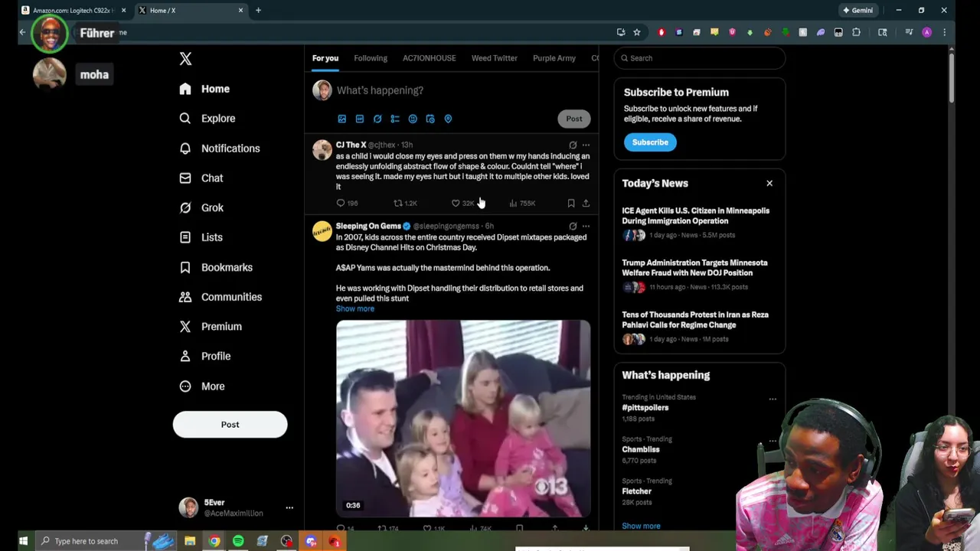
Task: Open the emoji picker in composer
Action: pyautogui.click(x=413, y=119)
